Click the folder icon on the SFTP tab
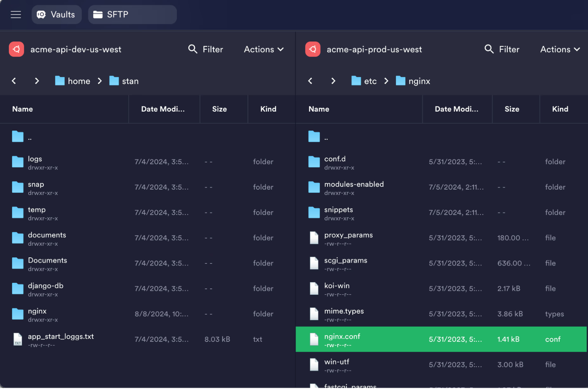The image size is (588, 392). tap(98, 14)
